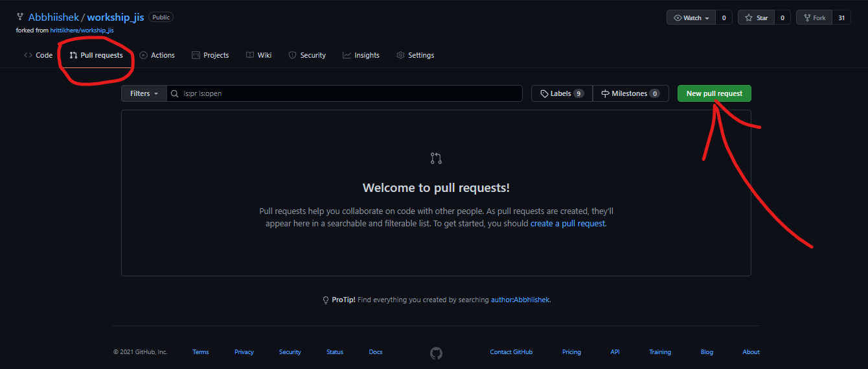Click the 'Welcome to pull requests!' heading
The width and height of the screenshot is (868, 369).
(x=436, y=188)
